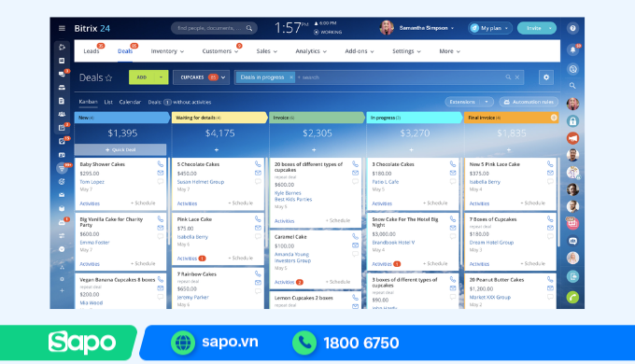The height and width of the screenshot is (364, 635).
Task: Expand the Settings menu
Action: pos(406,51)
